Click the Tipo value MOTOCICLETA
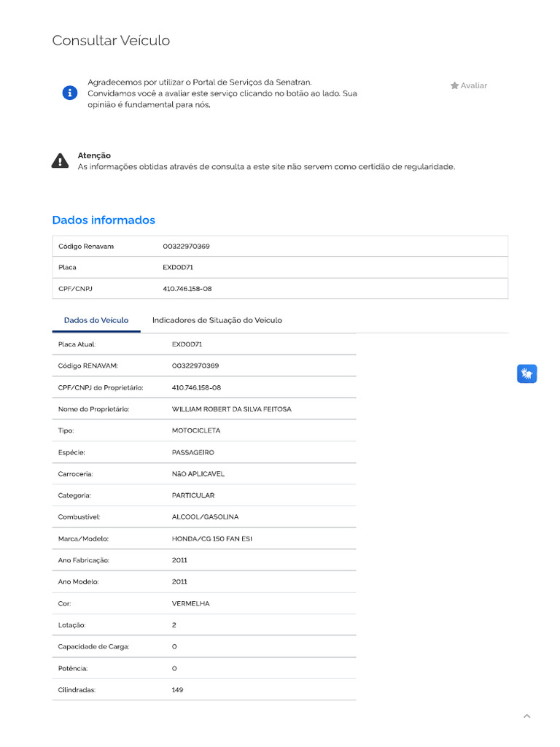 pyautogui.click(x=195, y=430)
